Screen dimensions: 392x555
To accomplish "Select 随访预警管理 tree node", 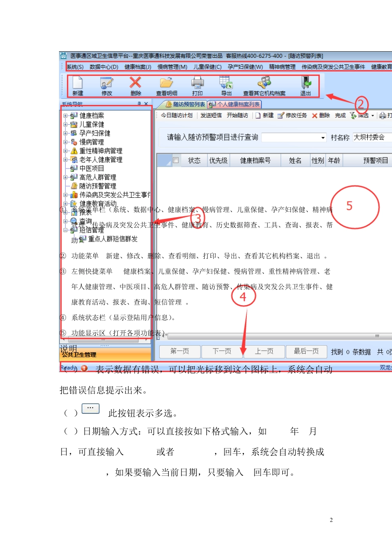I will [x=98, y=186].
